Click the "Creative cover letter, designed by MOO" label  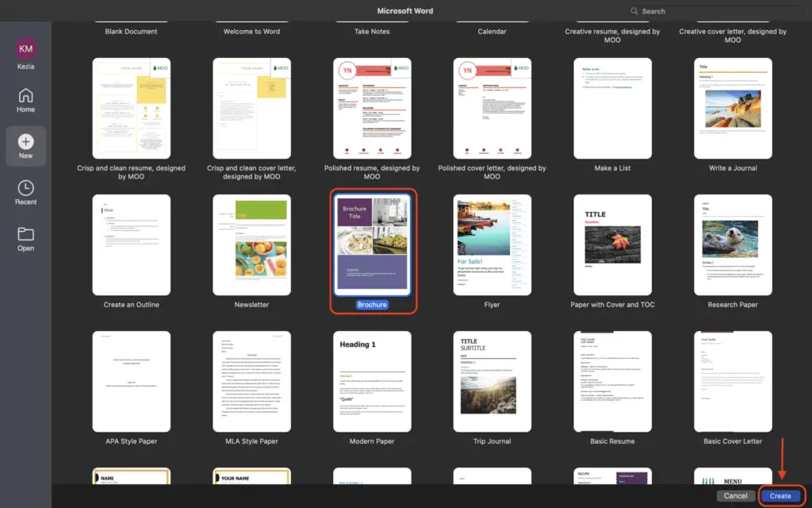[x=733, y=36]
